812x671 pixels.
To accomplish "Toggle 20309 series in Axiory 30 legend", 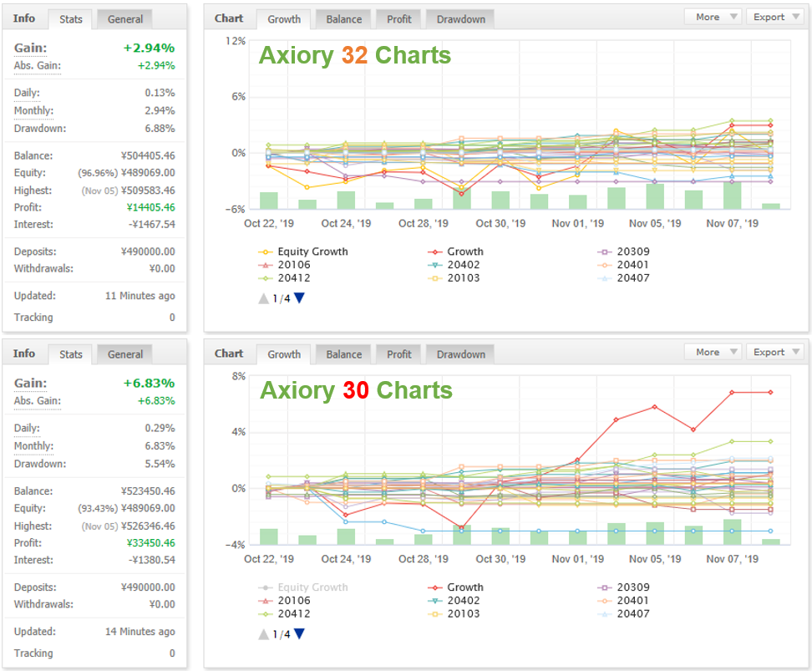I will click(x=623, y=587).
